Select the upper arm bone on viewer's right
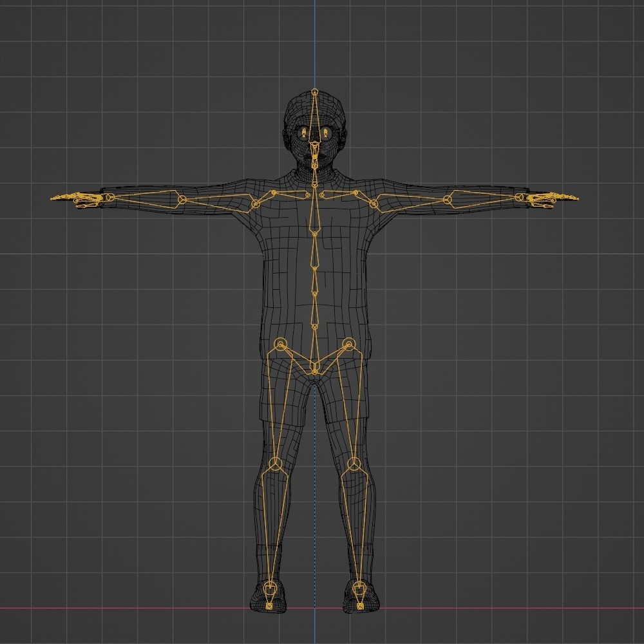Viewport: 644px width, 644px height. (x=411, y=201)
